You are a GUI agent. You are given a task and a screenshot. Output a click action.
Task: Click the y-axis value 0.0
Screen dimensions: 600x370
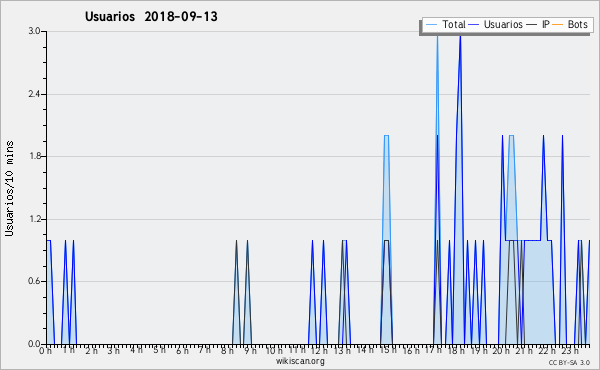click(x=34, y=344)
